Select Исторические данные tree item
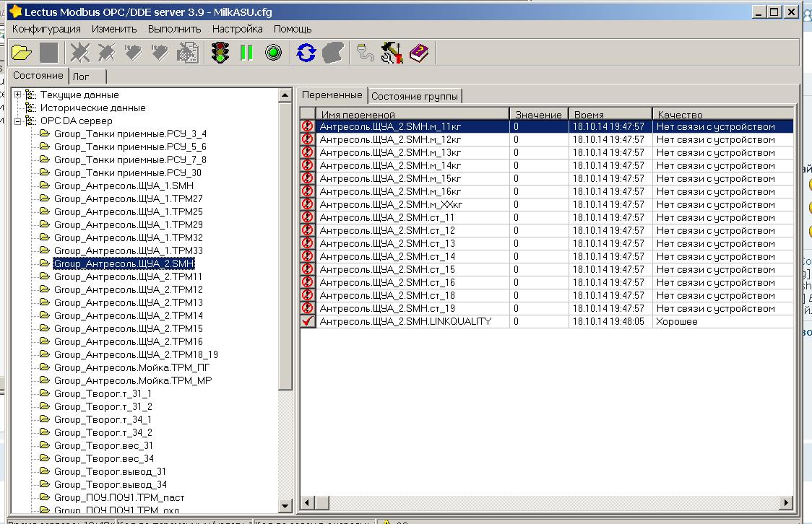This screenshot has width=812, height=524. [x=92, y=108]
